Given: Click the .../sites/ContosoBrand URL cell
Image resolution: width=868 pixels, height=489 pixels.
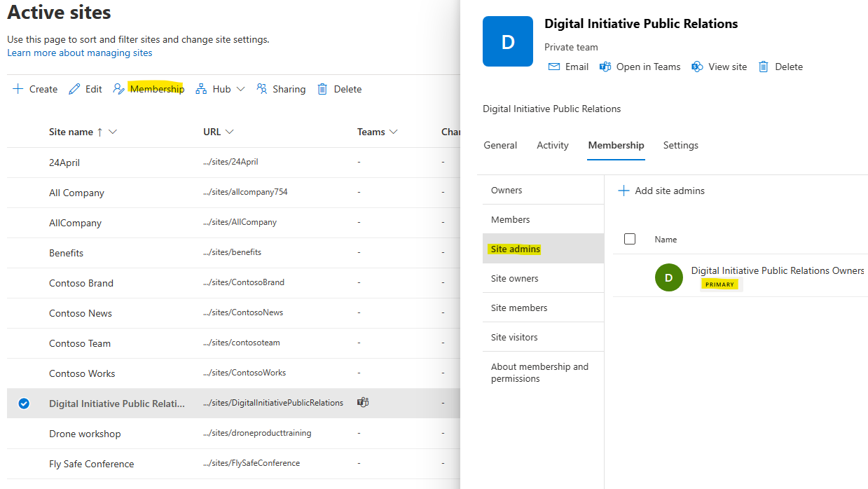Looking at the screenshot, I should coord(244,282).
